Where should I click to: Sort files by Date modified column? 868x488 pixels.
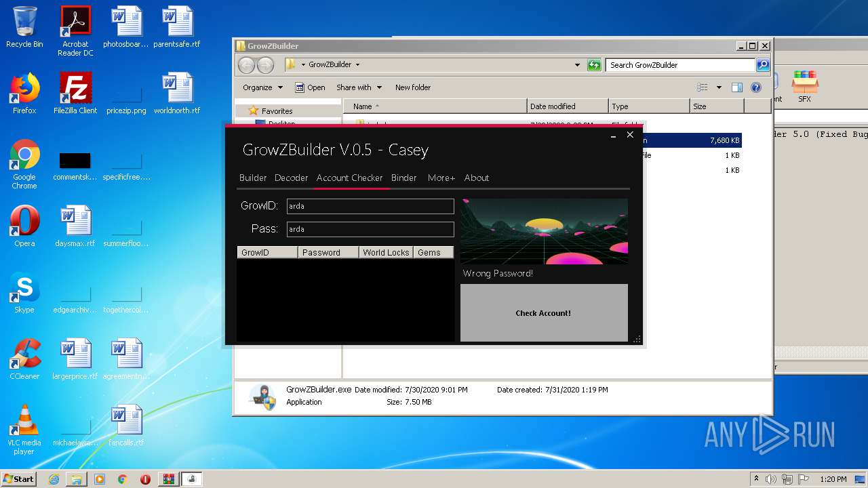tap(568, 106)
